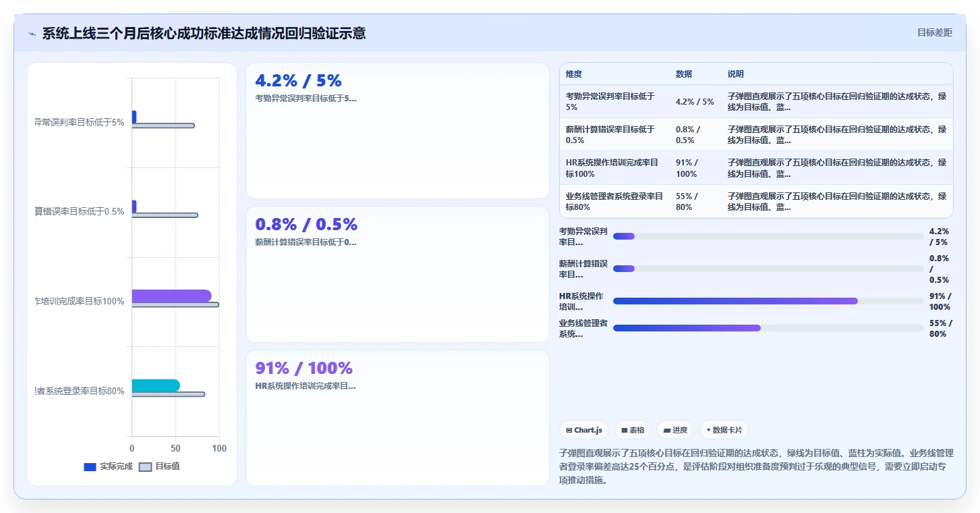Select the 表格 chip

633,430
